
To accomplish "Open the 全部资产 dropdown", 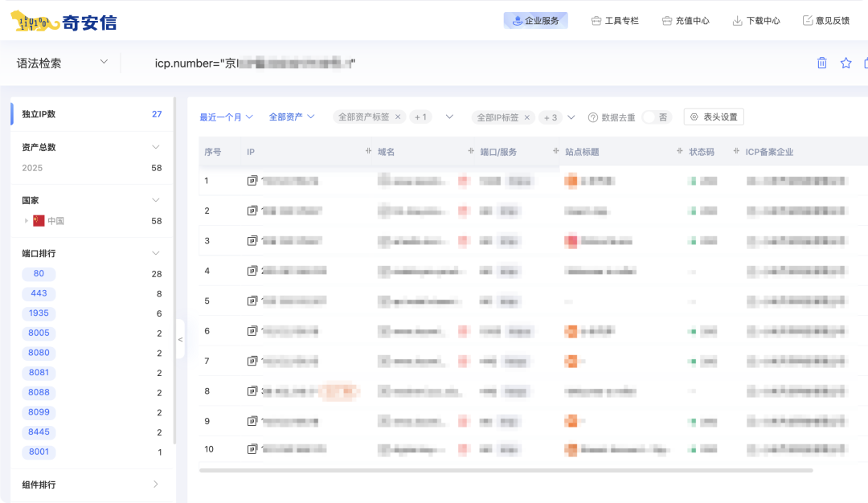I will (x=292, y=117).
